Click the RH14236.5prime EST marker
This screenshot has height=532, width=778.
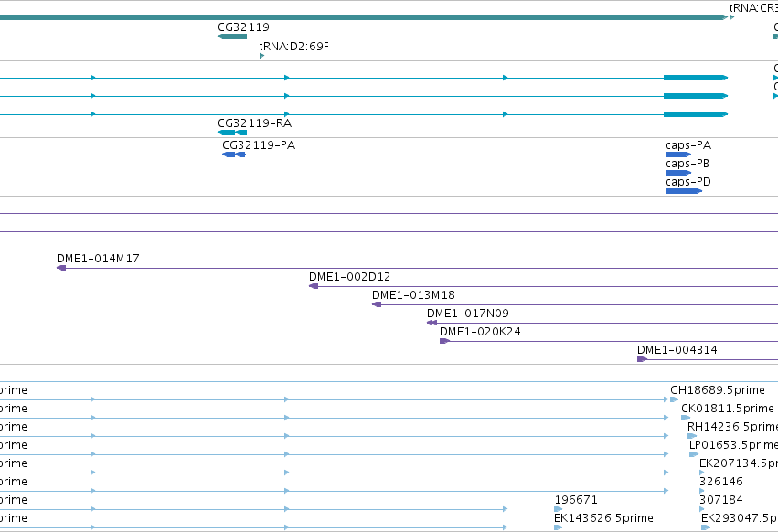click(x=692, y=436)
